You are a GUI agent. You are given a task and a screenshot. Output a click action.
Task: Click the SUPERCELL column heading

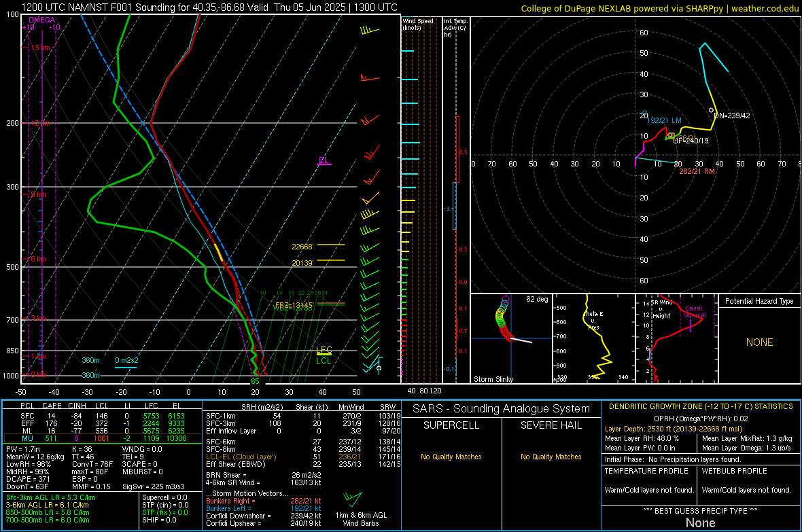click(451, 425)
